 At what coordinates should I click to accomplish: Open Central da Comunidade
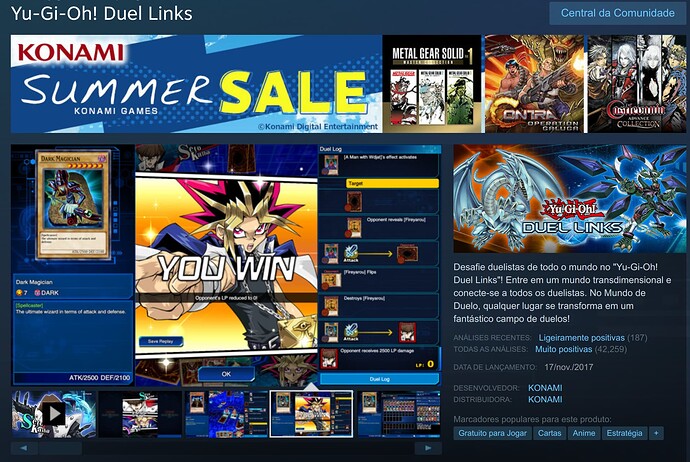pos(617,13)
